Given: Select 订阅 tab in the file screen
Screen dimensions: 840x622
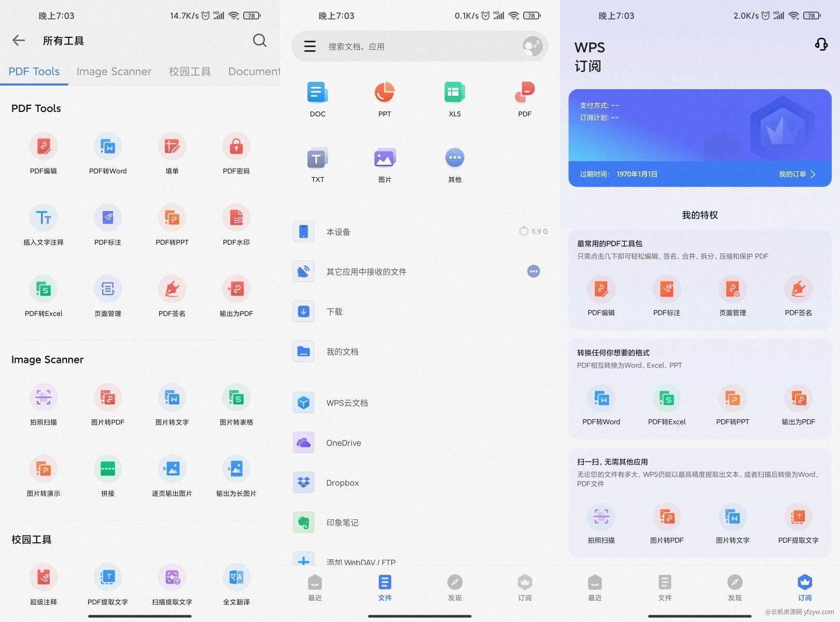Looking at the screenshot, I should point(525,588).
